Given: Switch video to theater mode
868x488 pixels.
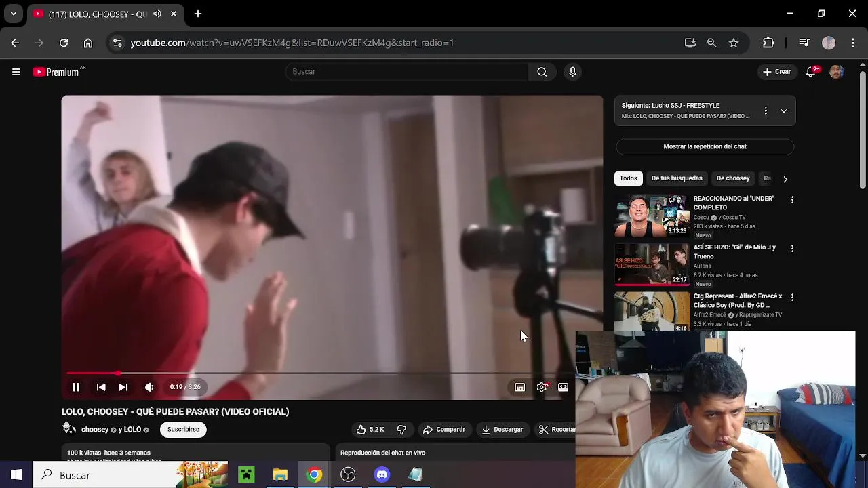Looking at the screenshot, I should [x=563, y=387].
